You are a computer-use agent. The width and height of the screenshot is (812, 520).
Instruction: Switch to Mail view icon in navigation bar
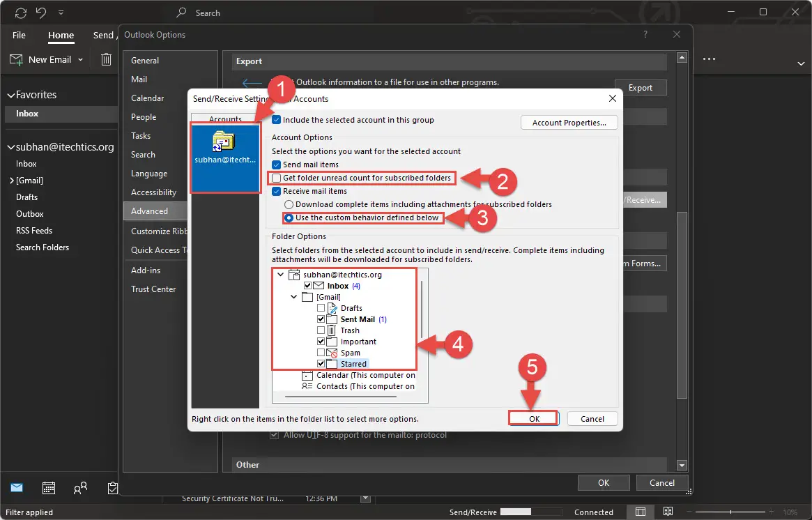[17, 487]
